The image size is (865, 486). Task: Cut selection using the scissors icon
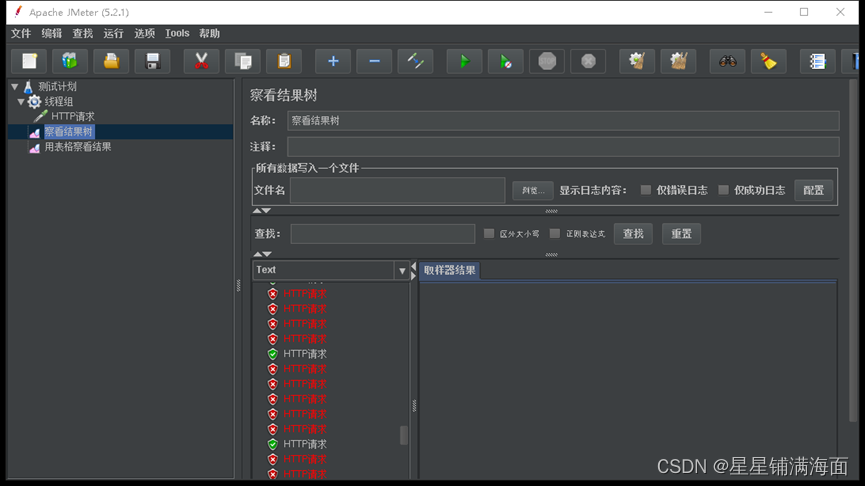click(201, 61)
